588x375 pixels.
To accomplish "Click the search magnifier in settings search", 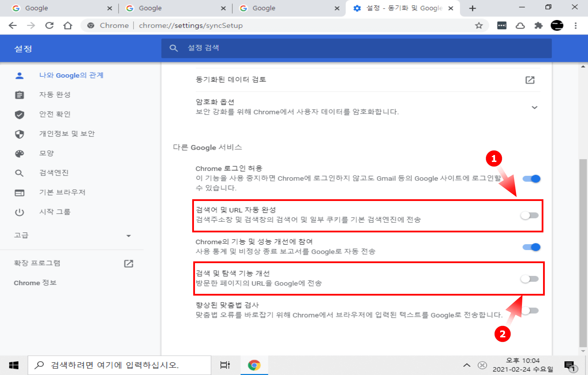I will [174, 48].
